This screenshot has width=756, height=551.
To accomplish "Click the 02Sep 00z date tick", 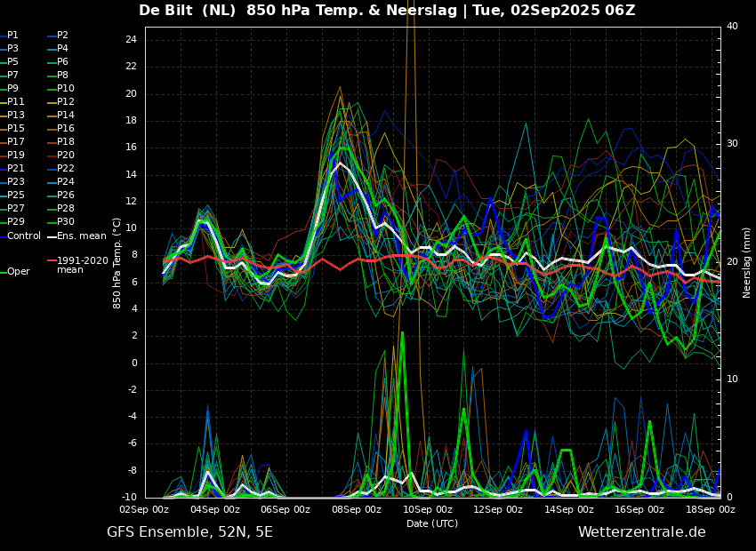I will click(145, 510).
